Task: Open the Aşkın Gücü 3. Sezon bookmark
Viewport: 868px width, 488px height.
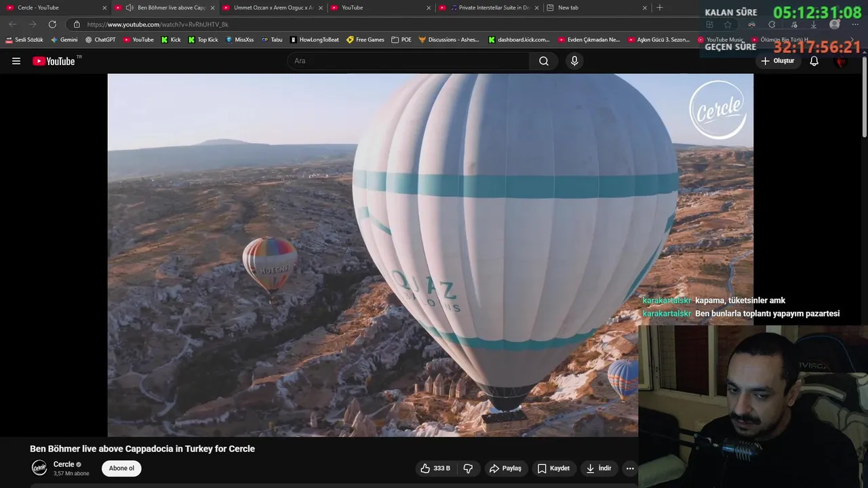Action: pyautogui.click(x=658, y=40)
